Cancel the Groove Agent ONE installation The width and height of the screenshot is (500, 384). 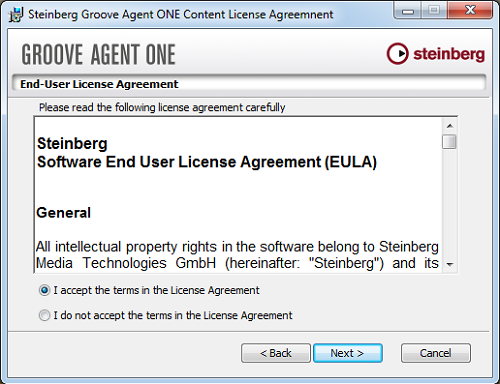pos(436,353)
